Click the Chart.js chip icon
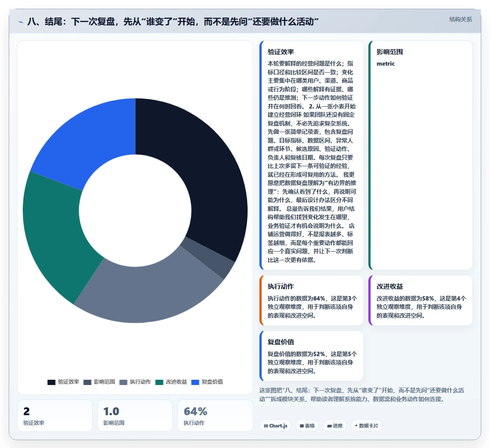Viewport: 490px width, 448px height. pos(266,426)
